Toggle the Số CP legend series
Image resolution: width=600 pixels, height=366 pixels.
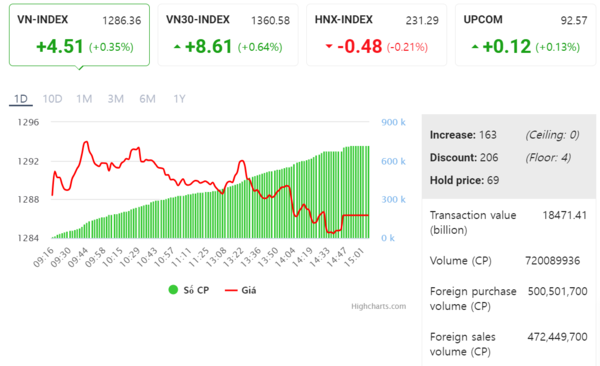pyautogui.click(x=189, y=290)
